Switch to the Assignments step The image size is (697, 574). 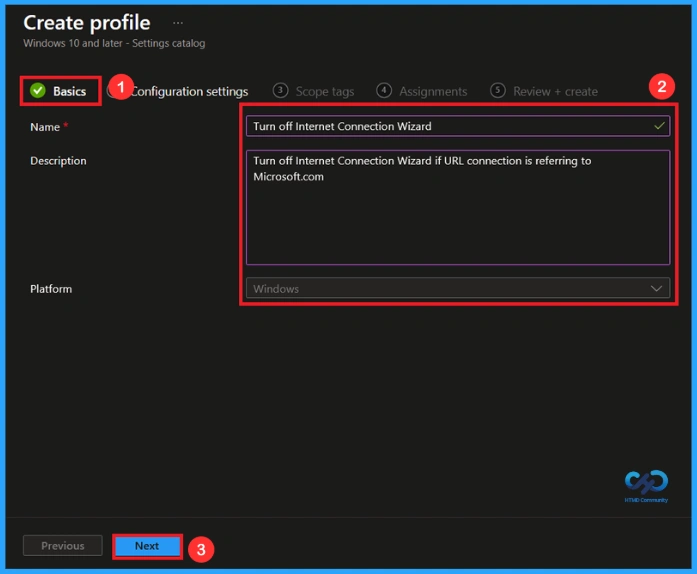[422, 91]
